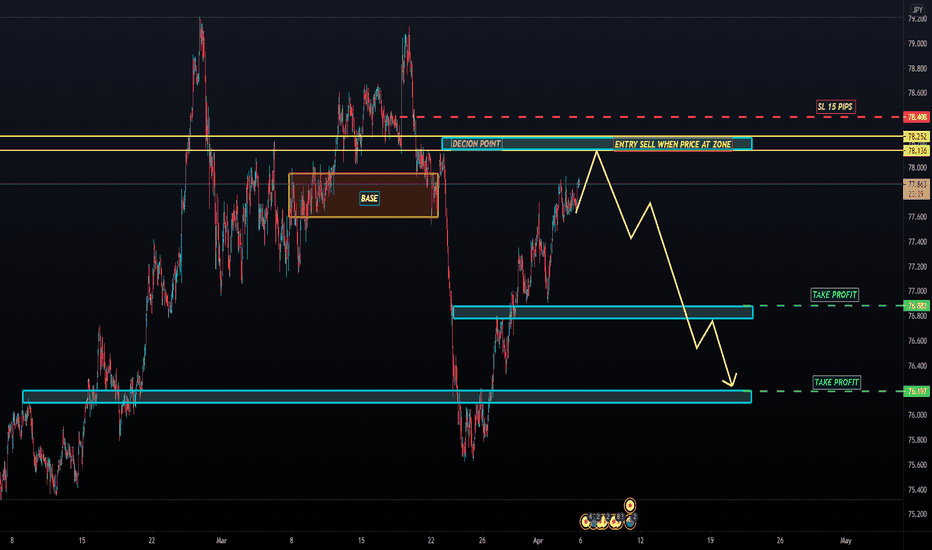Select the BASE label in orange box
Image resolution: width=932 pixels, height=550 pixels.
[369, 199]
